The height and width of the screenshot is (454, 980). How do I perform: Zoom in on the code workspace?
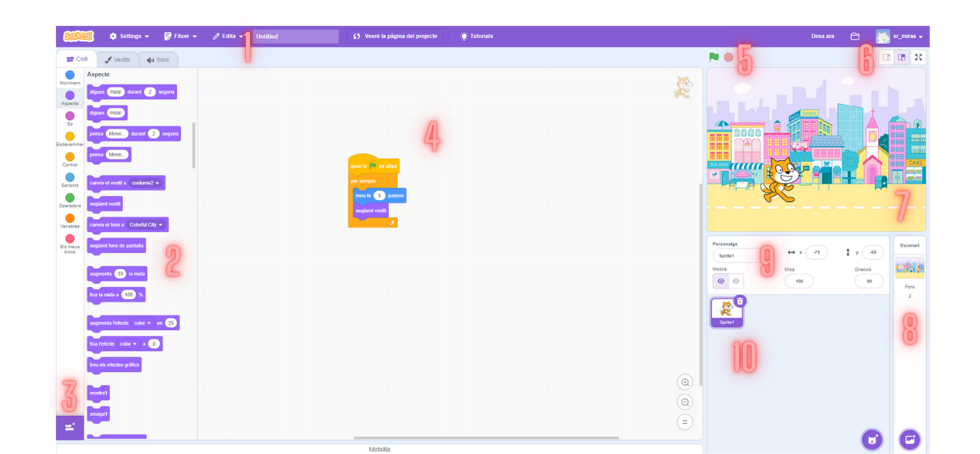click(685, 382)
